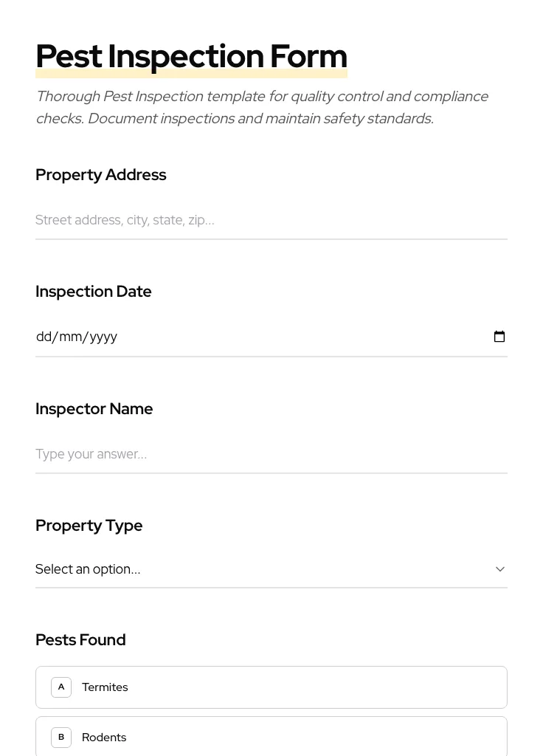This screenshot has height=756, width=543.
Task: Toggle the option labeled A
Action: (61, 687)
